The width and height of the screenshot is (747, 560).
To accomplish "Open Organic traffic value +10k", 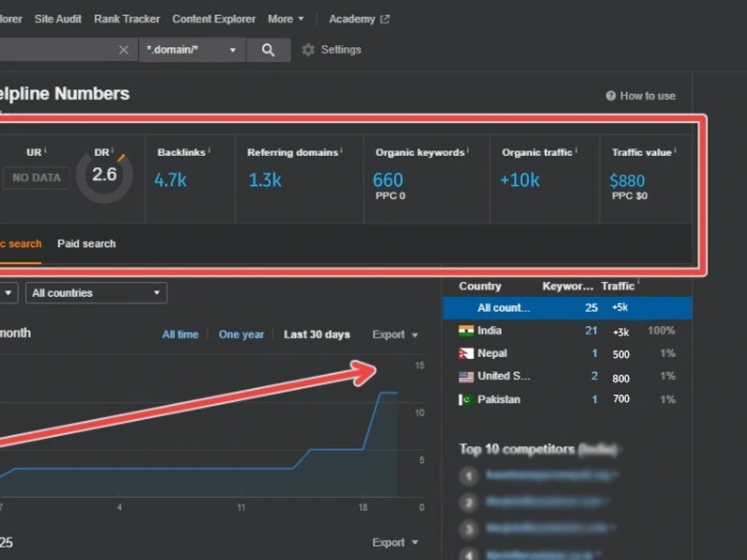I will (520, 181).
